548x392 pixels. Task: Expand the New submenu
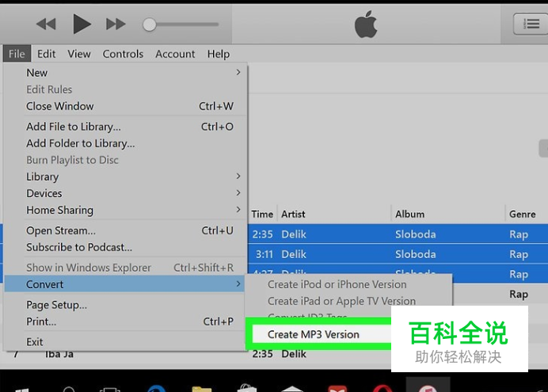125,72
